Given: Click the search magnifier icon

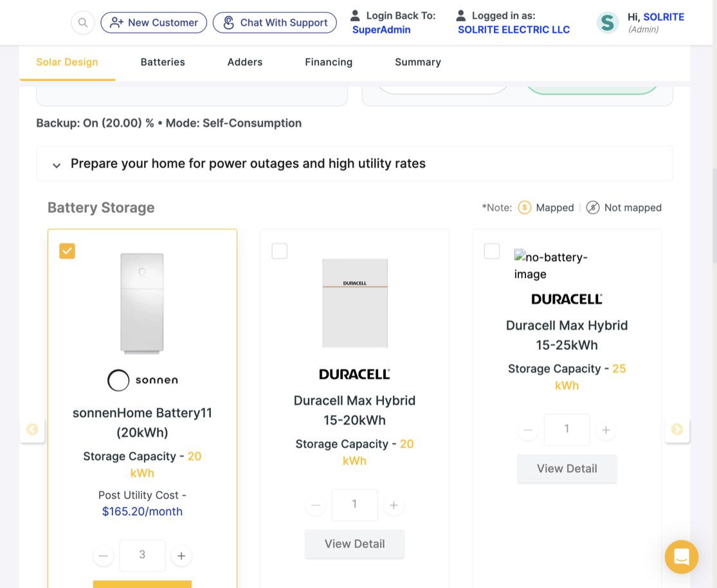Looking at the screenshot, I should tap(83, 23).
